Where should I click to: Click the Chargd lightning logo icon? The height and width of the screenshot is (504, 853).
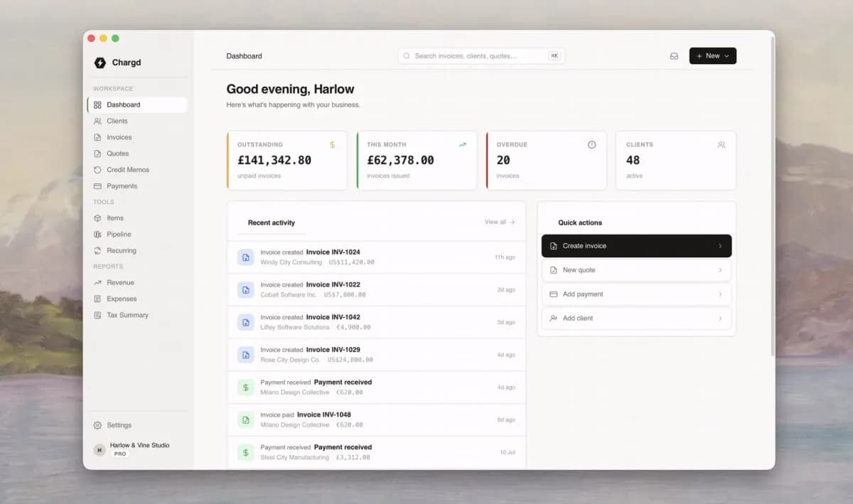pos(100,63)
